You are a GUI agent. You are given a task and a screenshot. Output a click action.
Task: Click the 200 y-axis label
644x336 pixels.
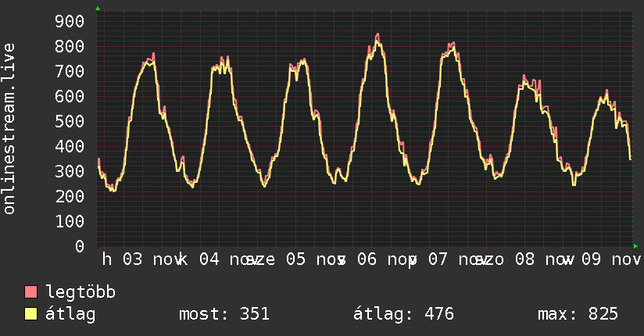[x=70, y=196]
